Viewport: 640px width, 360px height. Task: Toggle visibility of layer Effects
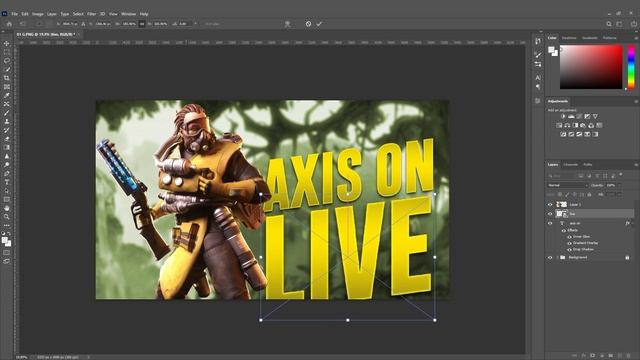pos(564,231)
